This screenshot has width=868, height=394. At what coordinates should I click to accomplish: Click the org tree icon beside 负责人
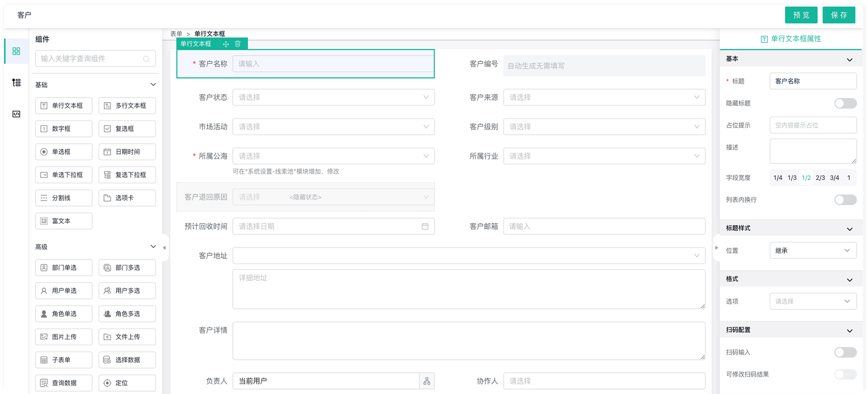tap(427, 381)
